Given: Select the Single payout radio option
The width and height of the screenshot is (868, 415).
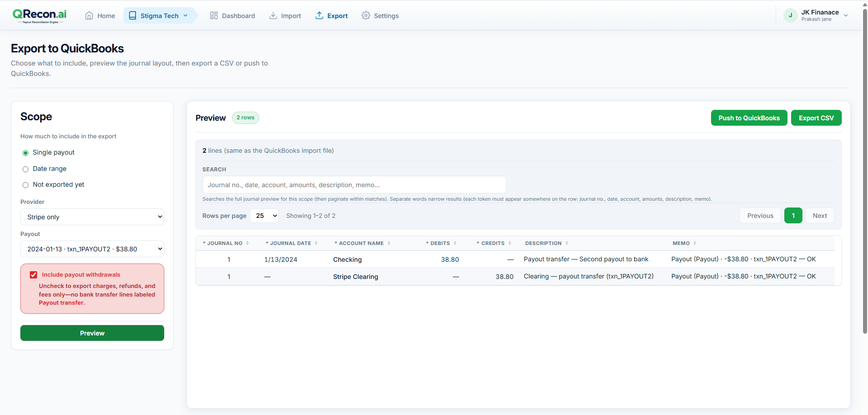Looking at the screenshot, I should pyautogui.click(x=26, y=153).
